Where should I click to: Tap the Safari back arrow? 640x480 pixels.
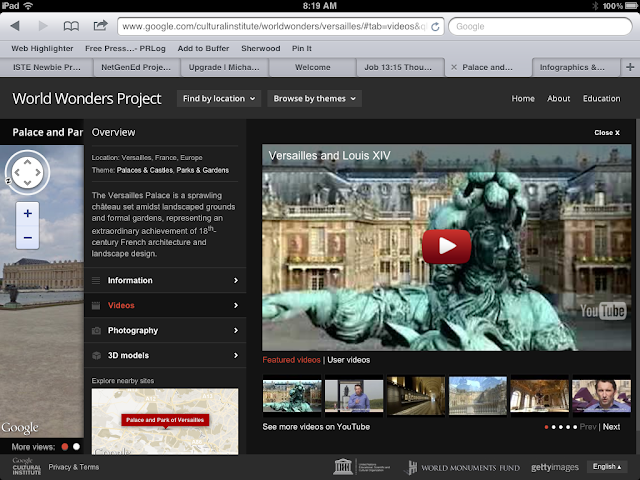15,26
